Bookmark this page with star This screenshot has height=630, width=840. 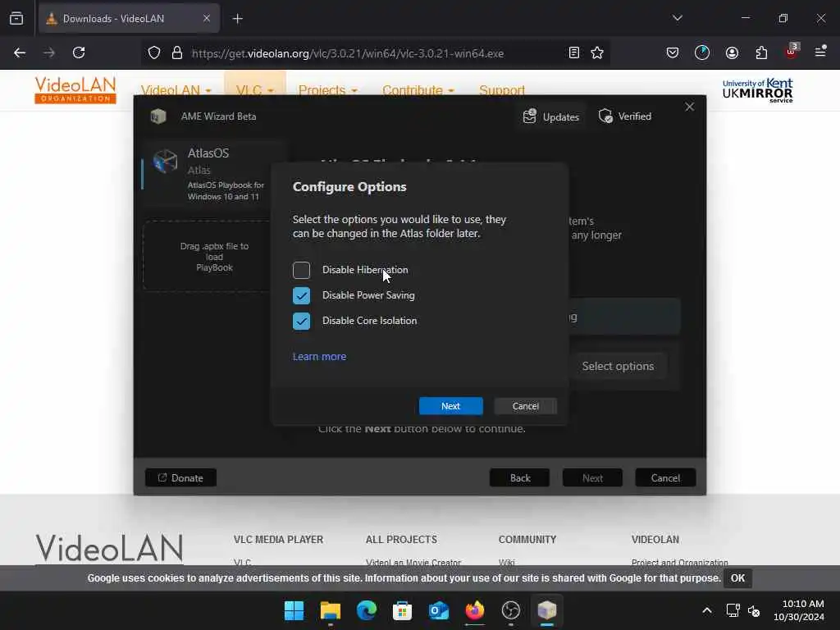point(597,53)
